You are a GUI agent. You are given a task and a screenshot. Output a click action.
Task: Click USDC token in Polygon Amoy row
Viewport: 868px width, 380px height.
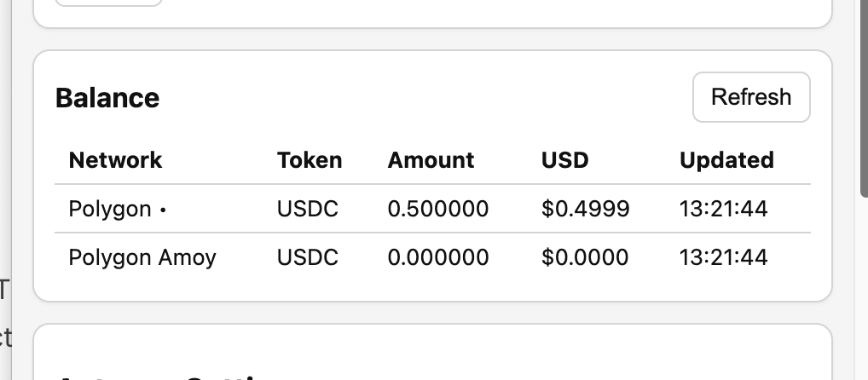(x=308, y=257)
